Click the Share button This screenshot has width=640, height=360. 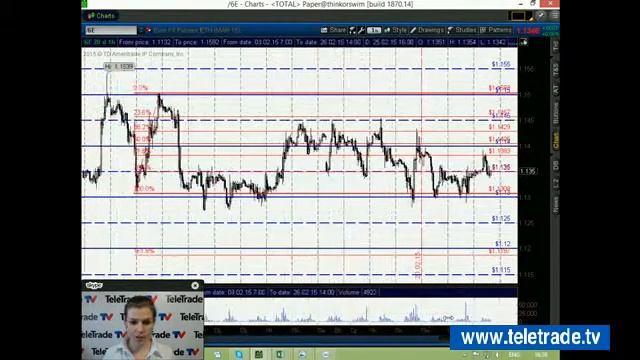333,30
